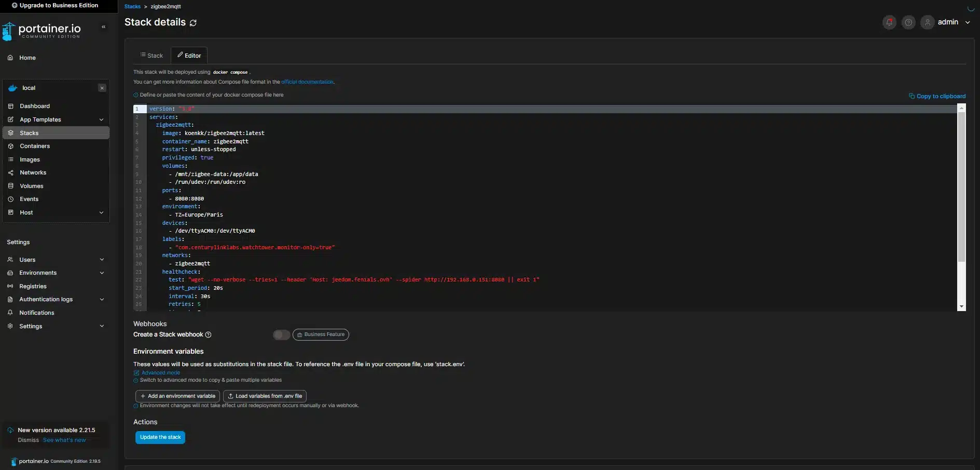980x470 pixels.
Task: Expand the Users chevron
Action: click(102, 260)
